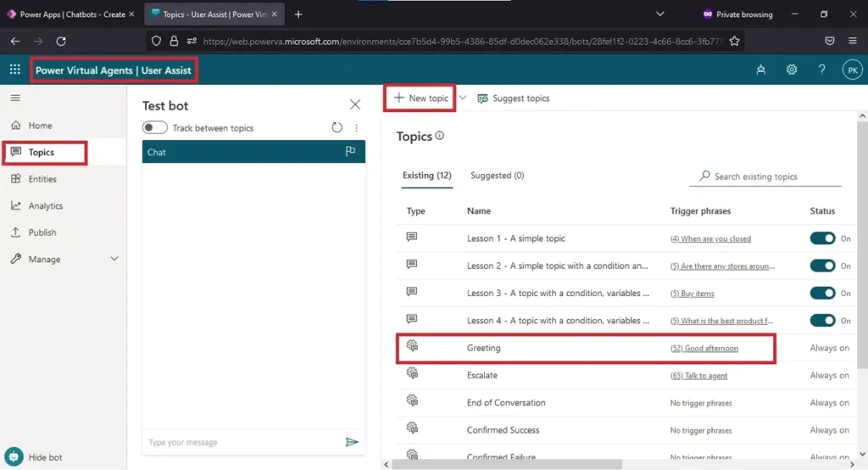
Task: Turn off Lesson 3 status toggle
Action: (822, 294)
